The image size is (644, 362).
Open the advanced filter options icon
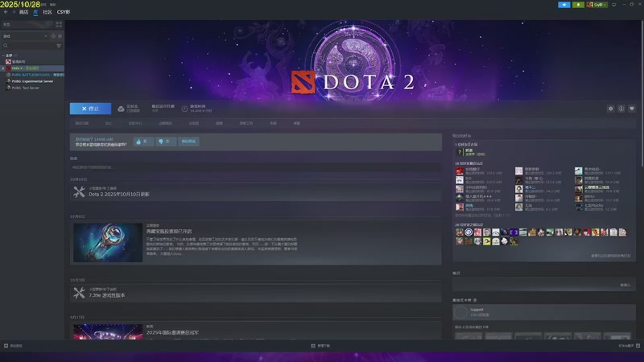tap(59, 46)
